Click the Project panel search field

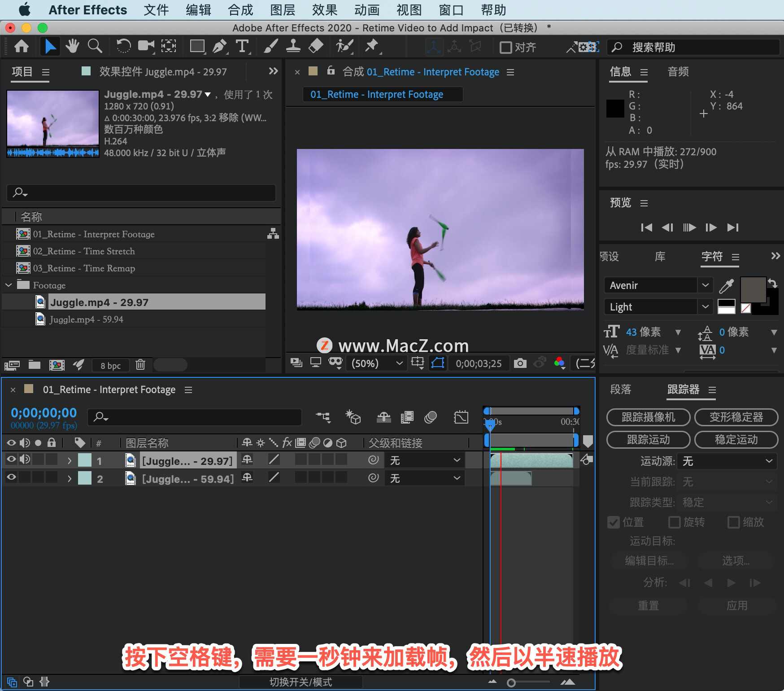click(141, 192)
